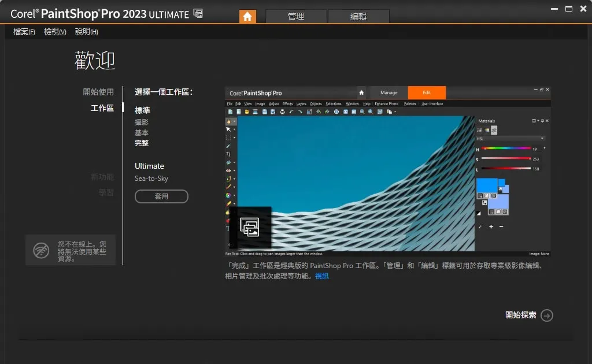Viewport: 592px width, 364px height.
Task: Select the Sea-to-Sky workspace
Action: coord(151,179)
